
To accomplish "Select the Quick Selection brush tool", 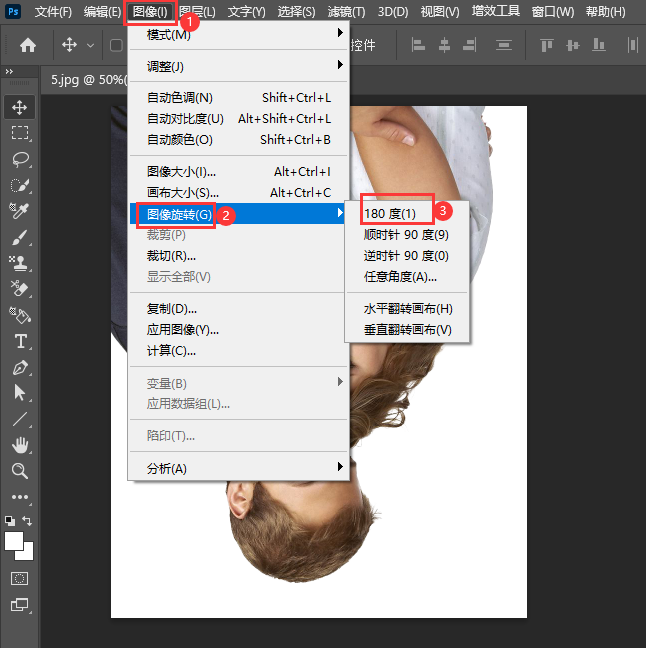I will pyautogui.click(x=20, y=185).
